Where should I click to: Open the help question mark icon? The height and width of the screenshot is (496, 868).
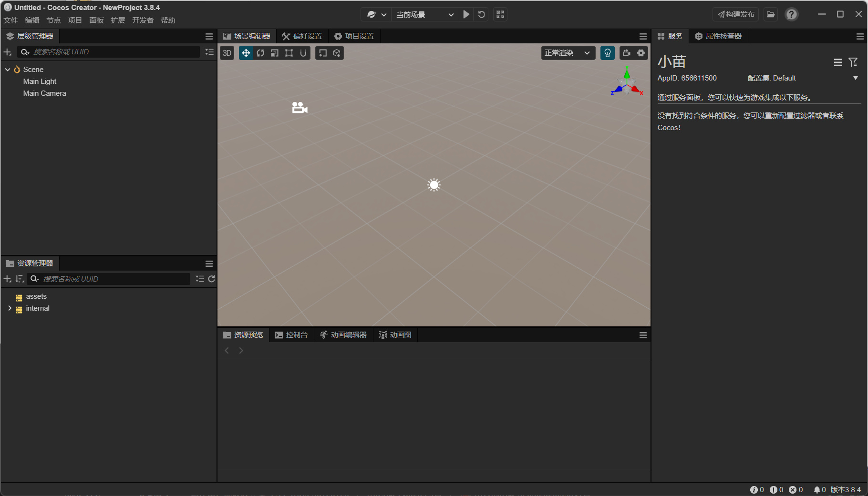[792, 14]
